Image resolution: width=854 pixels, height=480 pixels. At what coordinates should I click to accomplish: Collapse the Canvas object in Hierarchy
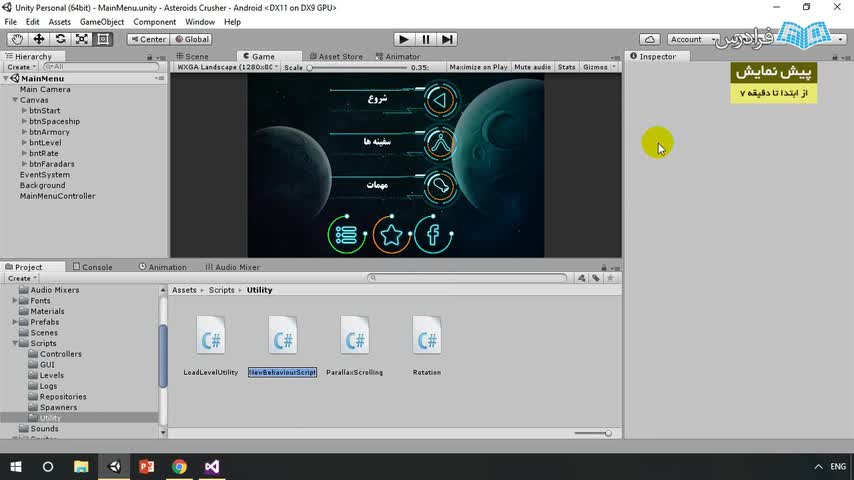pyautogui.click(x=15, y=100)
